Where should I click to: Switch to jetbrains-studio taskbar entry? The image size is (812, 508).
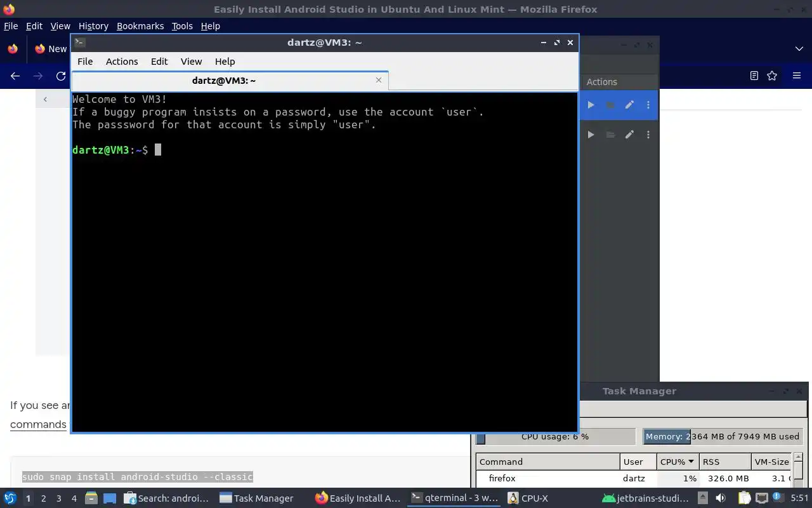(645, 498)
